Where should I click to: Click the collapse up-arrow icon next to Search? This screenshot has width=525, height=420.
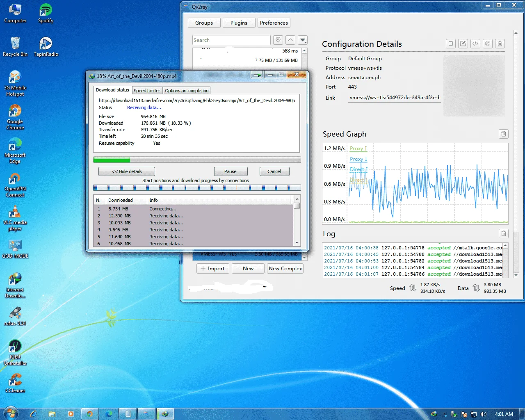(290, 40)
